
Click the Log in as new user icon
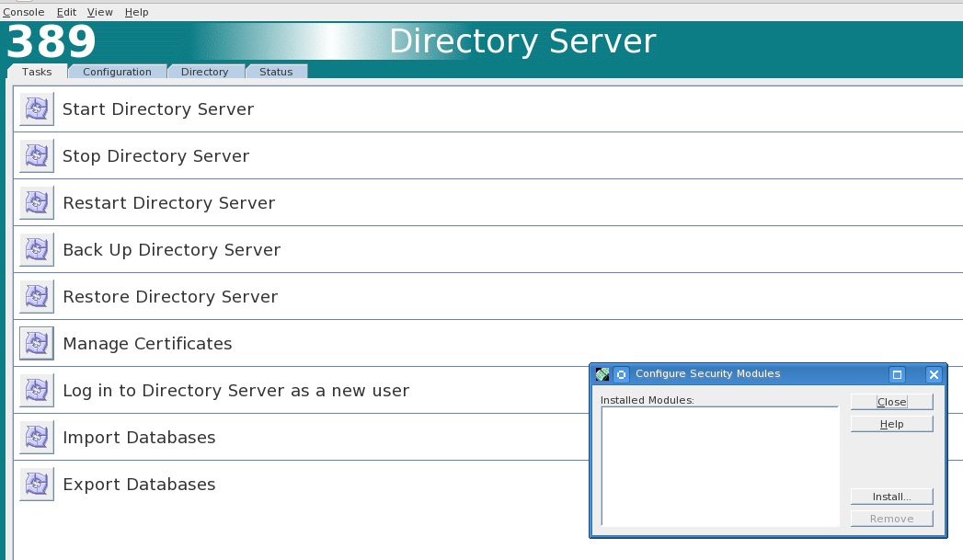coord(37,391)
